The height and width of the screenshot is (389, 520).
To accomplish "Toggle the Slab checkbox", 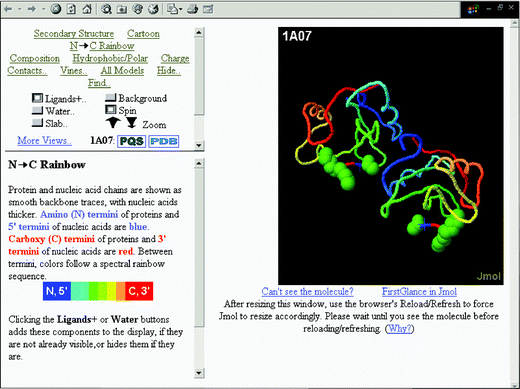I will 37,123.
